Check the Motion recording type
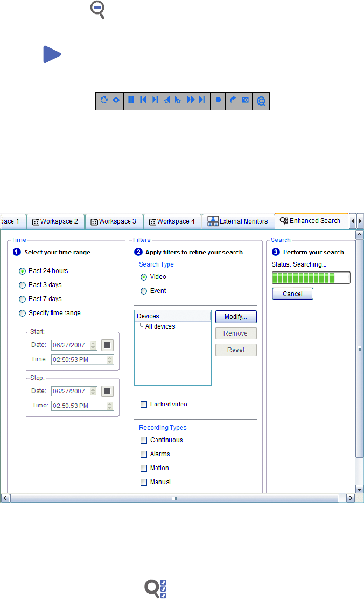The height and width of the screenshot is (599, 364). point(144,469)
